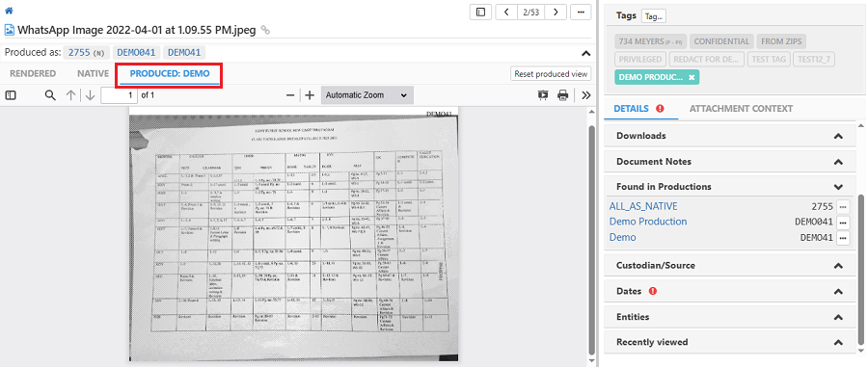
Task: Collapse the Produced as header chevron
Action: [585, 53]
